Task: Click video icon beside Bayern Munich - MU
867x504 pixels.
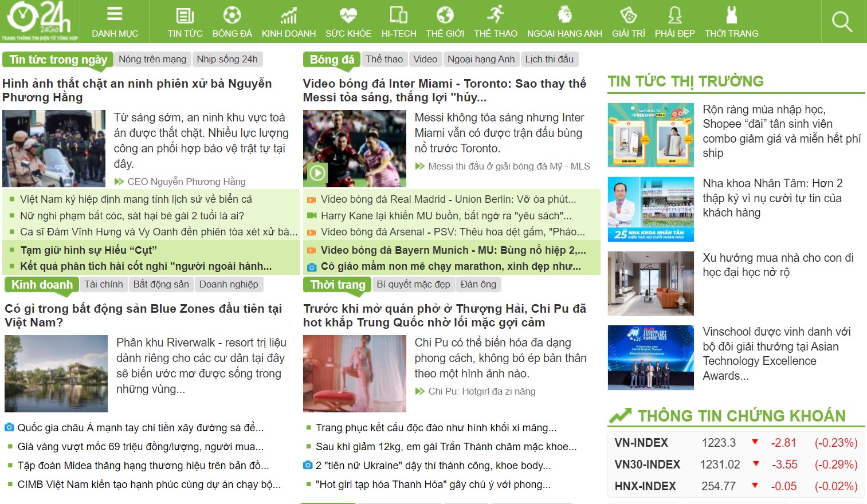Action: click(x=312, y=251)
